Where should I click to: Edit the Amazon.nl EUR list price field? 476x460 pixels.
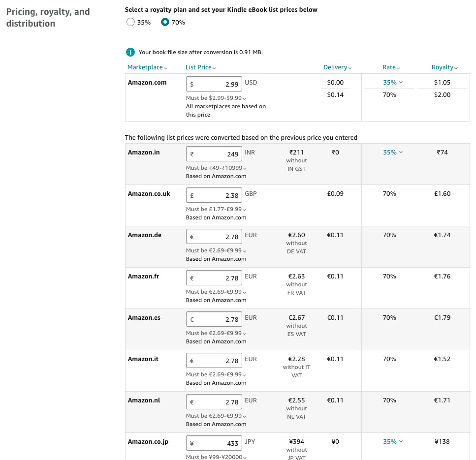pyautogui.click(x=214, y=401)
